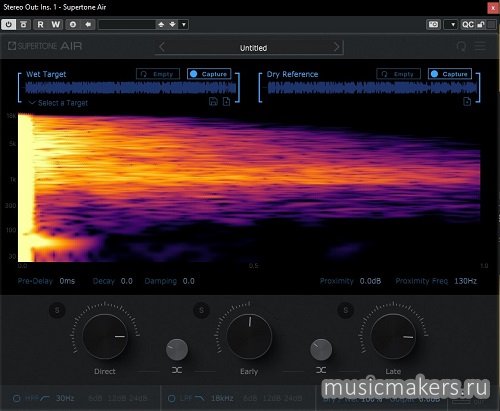Image resolution: width=500 pixels, height=411 pixels.
Task: Select HPF 6dB slope
Action: pyautogui.click(x=95, y=398)
